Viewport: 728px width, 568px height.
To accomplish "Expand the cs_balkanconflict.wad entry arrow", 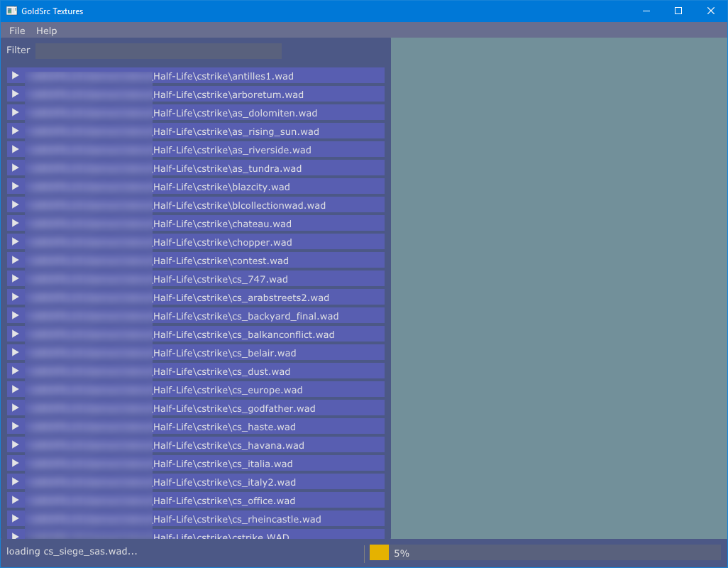I will click(16, 334).
